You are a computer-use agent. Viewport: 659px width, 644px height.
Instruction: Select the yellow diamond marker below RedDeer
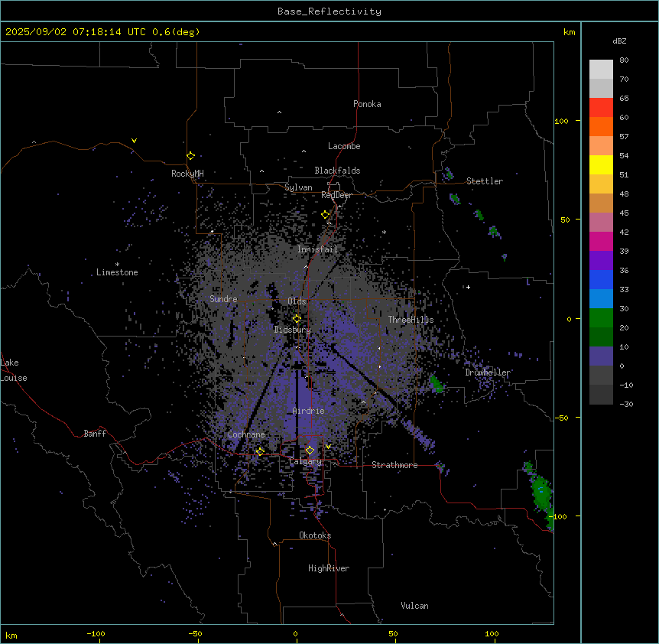coord(326,215)
